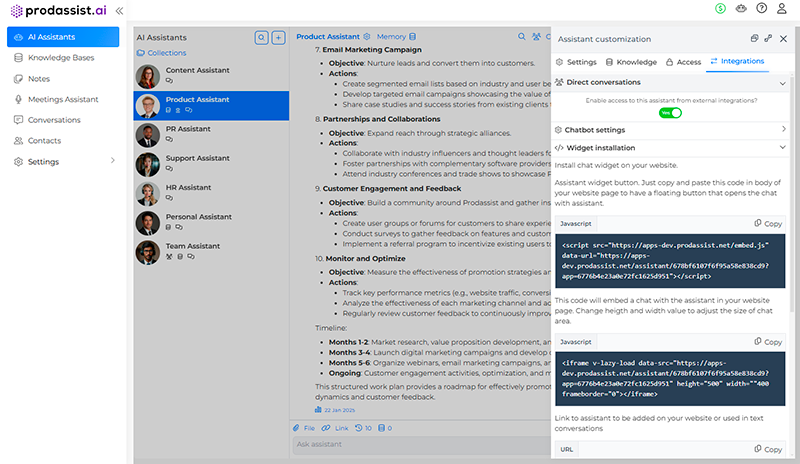This screenshot has height=464, width=800.
Task: Copy the first Javascript embed code
Action: click(x=768, y=224)
